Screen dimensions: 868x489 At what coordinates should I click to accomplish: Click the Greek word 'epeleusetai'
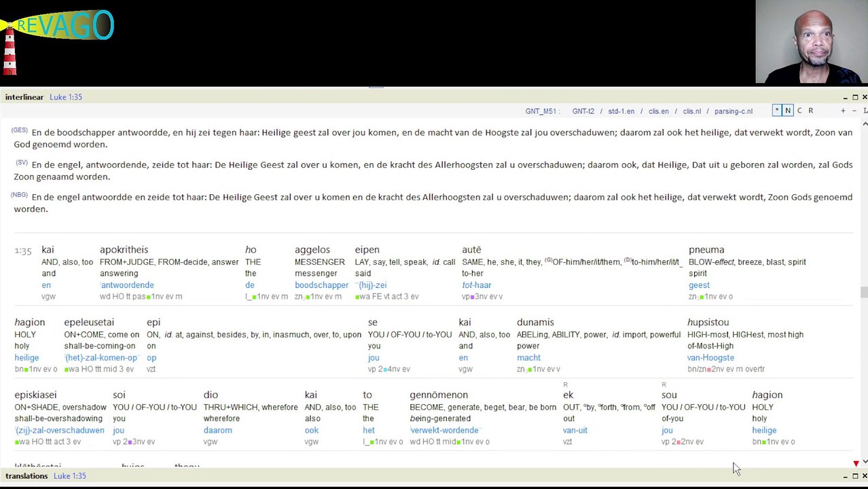pos(89,323)
